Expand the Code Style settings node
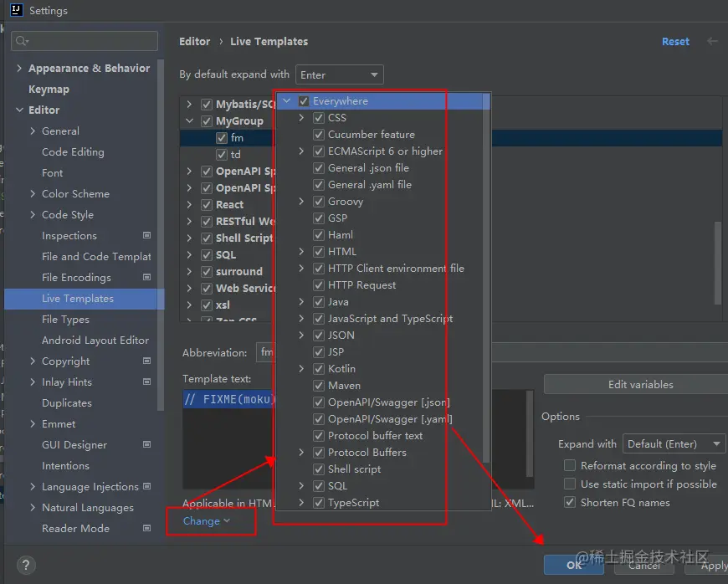The image size is (728, 584). point(33,214)
